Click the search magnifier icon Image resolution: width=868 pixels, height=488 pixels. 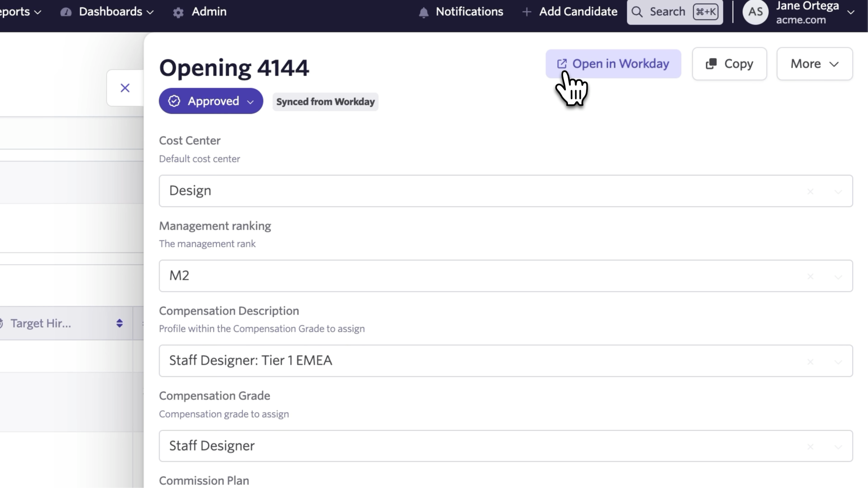637,12
